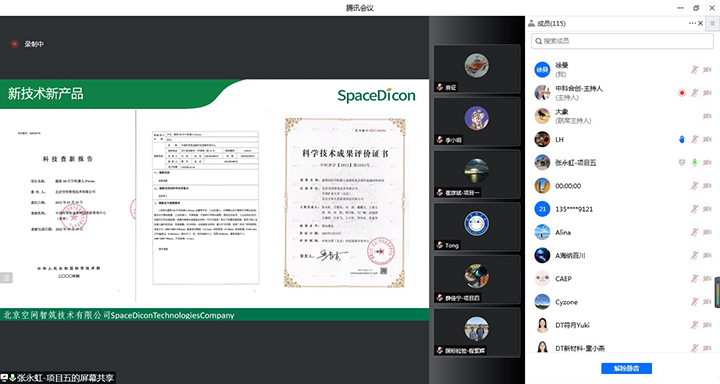
Task: Click the camera-off icon for 大象
Action: [707, 116]
